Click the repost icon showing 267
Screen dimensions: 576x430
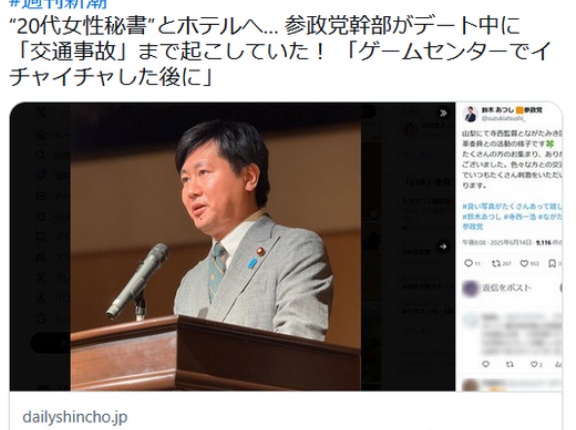coord(496,263)
